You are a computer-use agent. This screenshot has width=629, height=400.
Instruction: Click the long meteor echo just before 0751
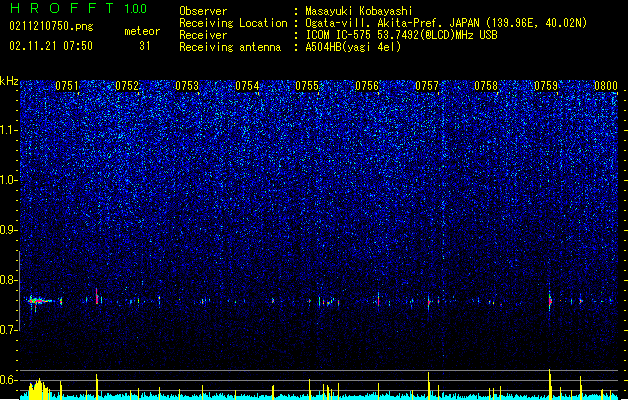pos(39,301)
